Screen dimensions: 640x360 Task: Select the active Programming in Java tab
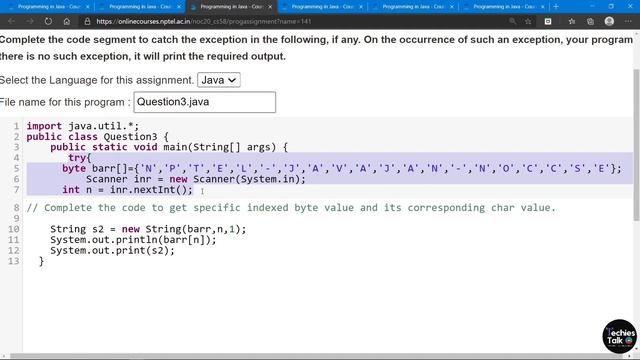tap(231, 7)
